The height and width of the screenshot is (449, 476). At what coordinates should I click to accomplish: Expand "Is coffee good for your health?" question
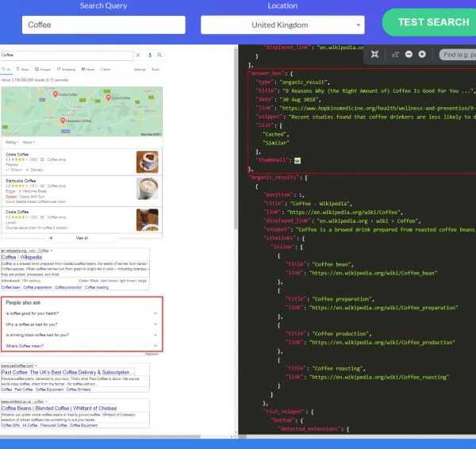[83, 313]
